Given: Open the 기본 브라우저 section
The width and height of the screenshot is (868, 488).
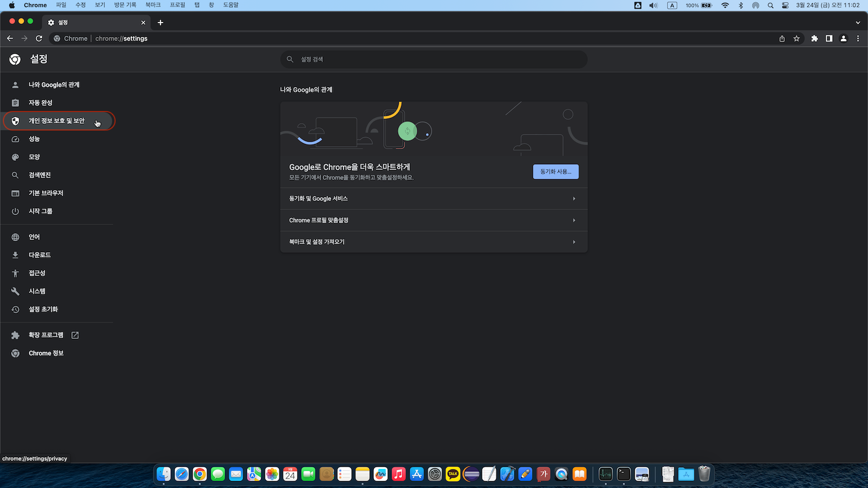Looking at the screenshot, I should coord(58,193).
